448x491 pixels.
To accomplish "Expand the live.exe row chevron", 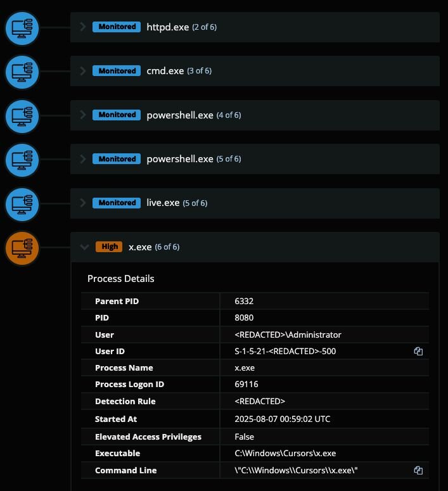I will point(82,203).
